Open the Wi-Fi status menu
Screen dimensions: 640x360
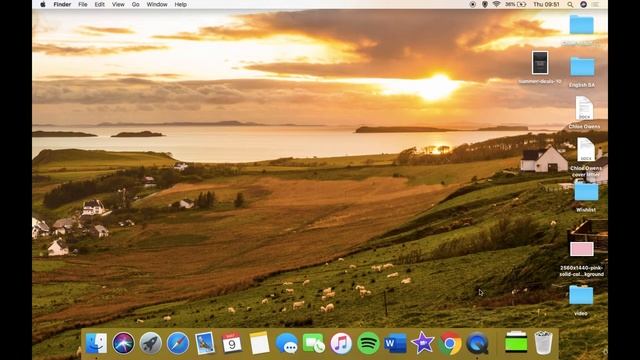496,4
